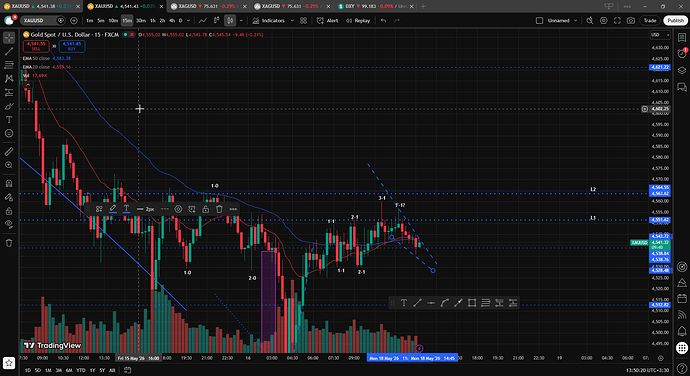690x376 pixels.
Task: Open more options in drawing toolbar
Action: [233, 209]
